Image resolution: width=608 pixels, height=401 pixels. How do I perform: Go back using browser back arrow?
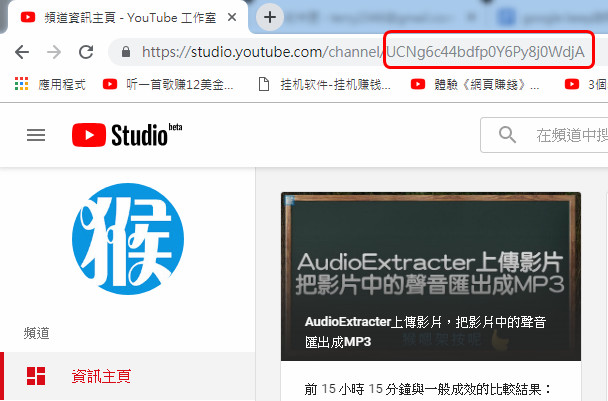tap(22, 52)
